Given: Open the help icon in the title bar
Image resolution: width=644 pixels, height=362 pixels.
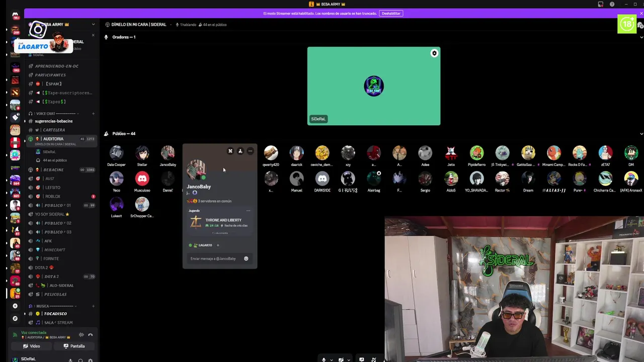Looking at the screenshot, I should point(612,4).
